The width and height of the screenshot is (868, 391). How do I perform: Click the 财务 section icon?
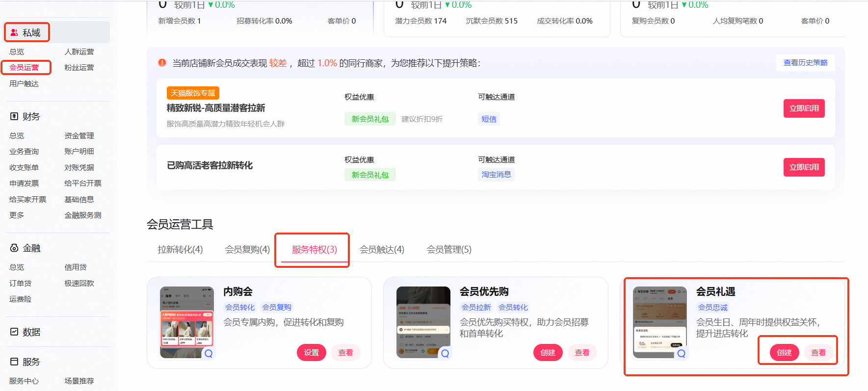pyautogui.click(x=14, y=116)
